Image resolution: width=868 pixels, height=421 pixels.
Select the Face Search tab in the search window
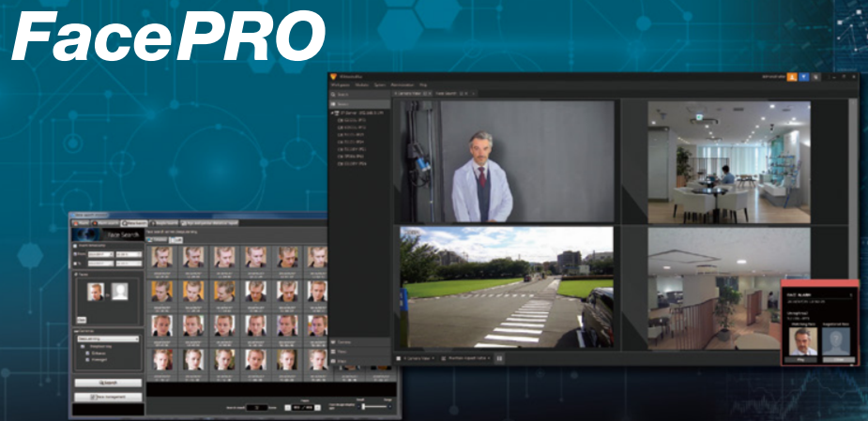[134, 223]
